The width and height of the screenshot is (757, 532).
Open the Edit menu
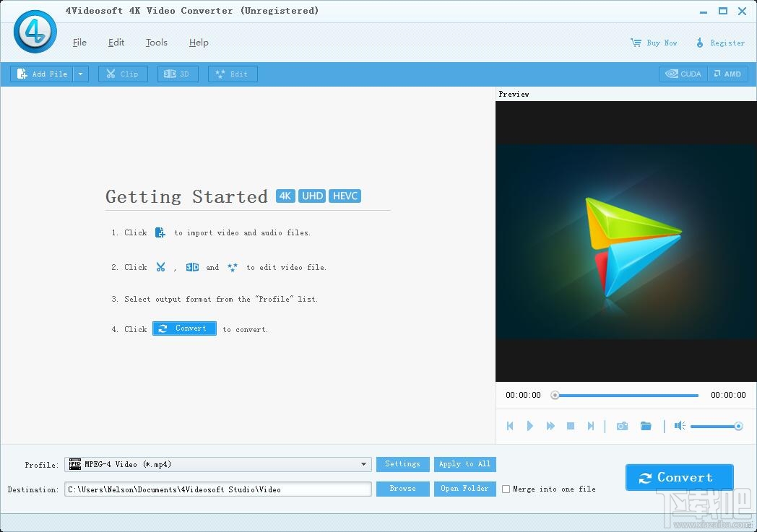point(116,43)
